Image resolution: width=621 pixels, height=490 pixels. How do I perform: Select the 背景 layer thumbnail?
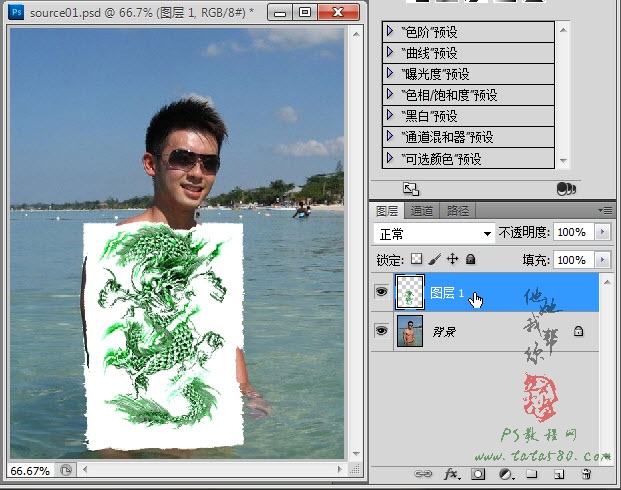(x=410, y=331)
